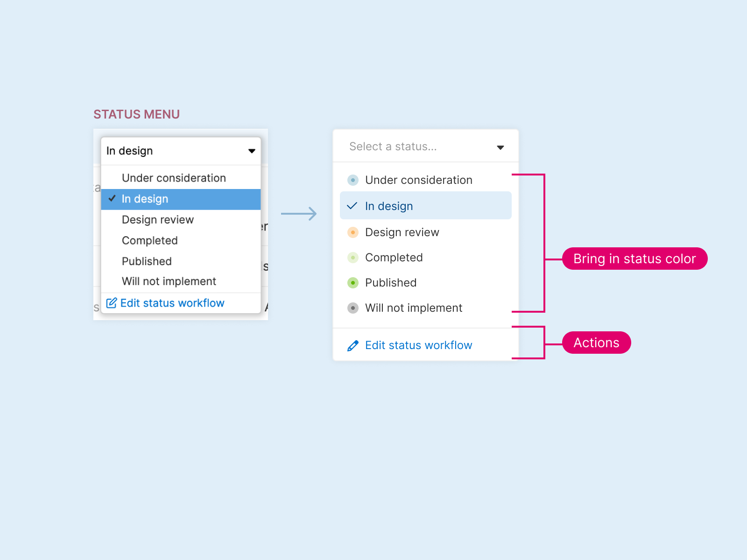Click the arrow pointing to the redesign
Viewport: 747px width, 560px height.
(299, 214)
